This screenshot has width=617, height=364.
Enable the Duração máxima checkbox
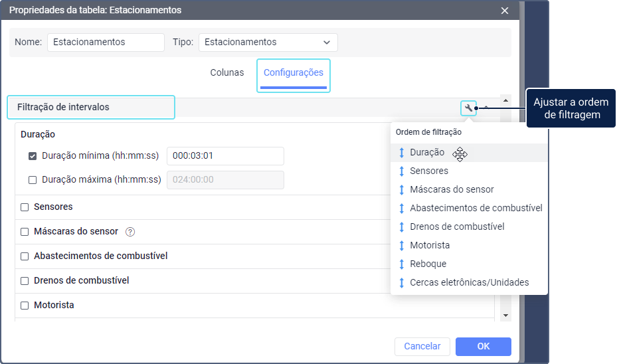coord(33,179)
